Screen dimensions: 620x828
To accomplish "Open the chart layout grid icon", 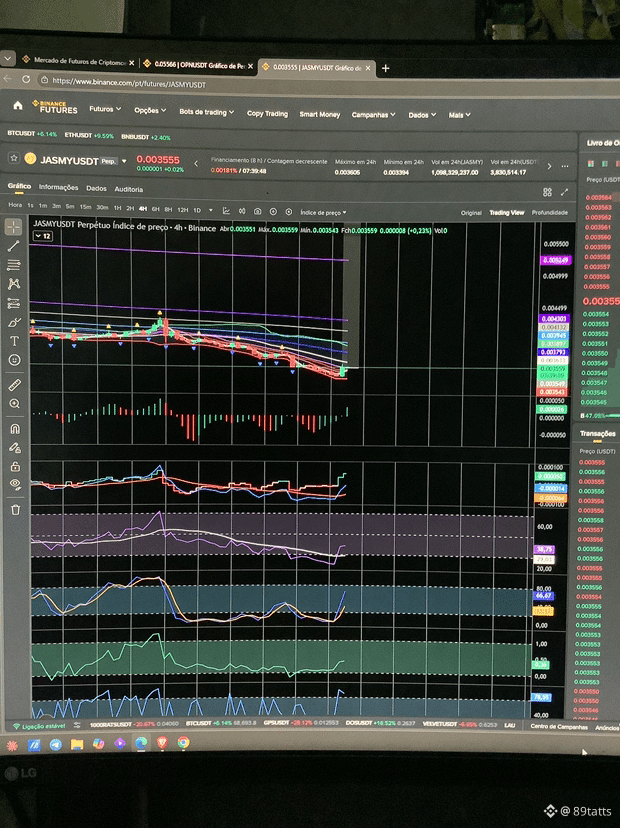I will pos(547,192).
